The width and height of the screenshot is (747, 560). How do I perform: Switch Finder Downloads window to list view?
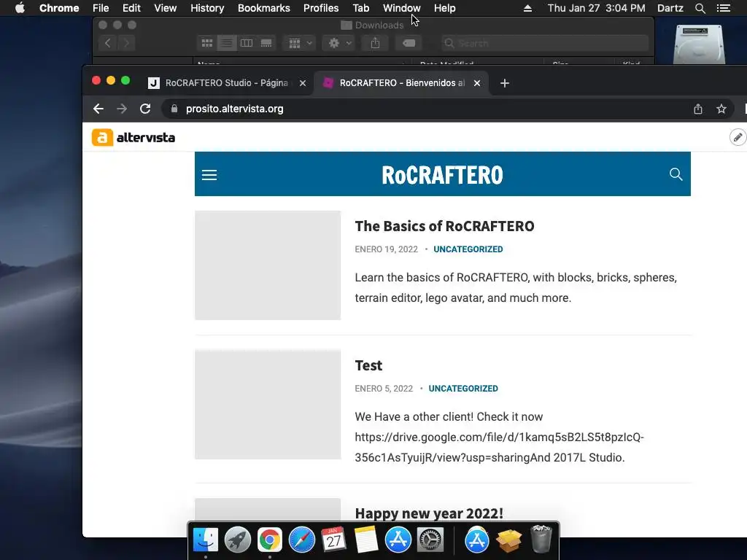227,43
